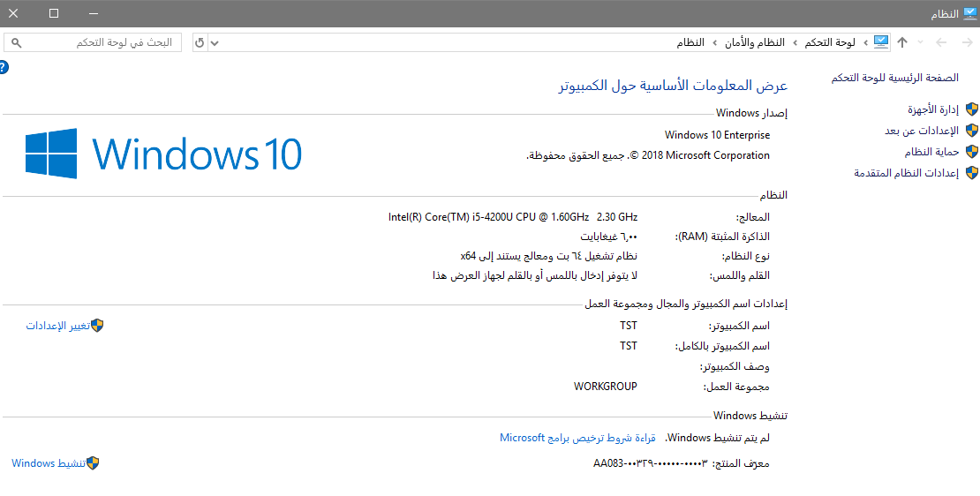Image resolution: width=980 pixels, height=496 pixels.
Task: Click the forward navigation arrow
Action: [x=941, y=42]
